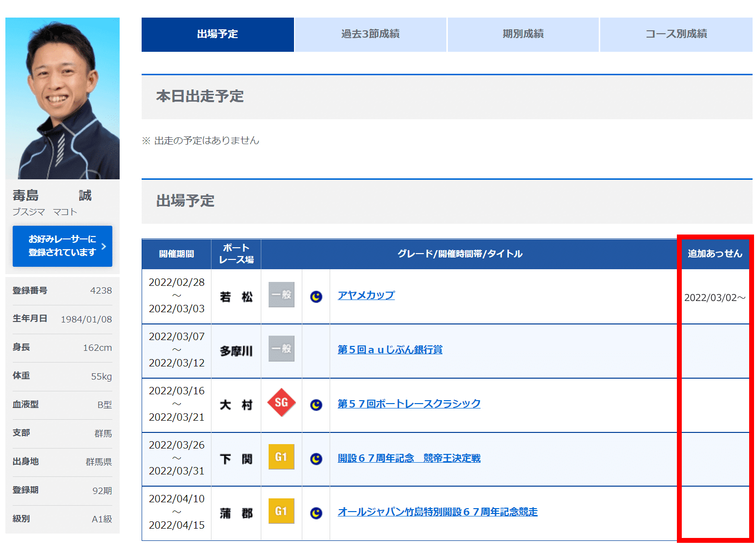Click the racer portrait photo of 毒島誠
Screen dimensions: 756x557
(62, 98)
